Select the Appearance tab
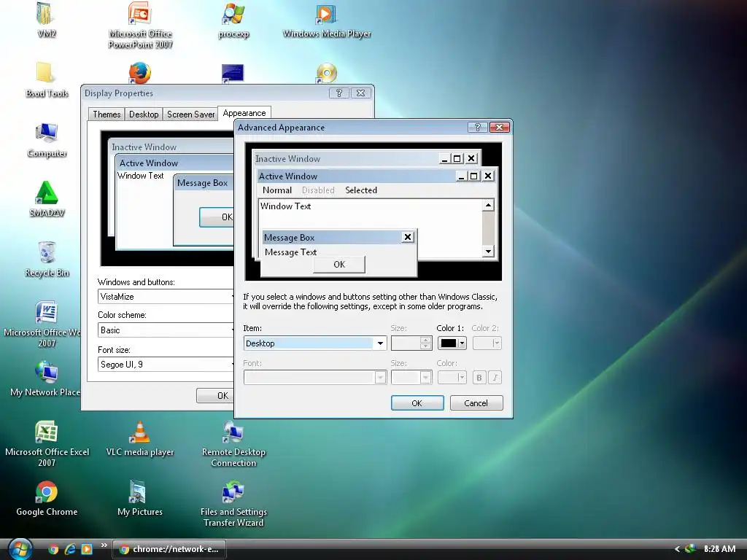This screenshot has height=560, width=747. pyautogui.click(x=244, y=113)
